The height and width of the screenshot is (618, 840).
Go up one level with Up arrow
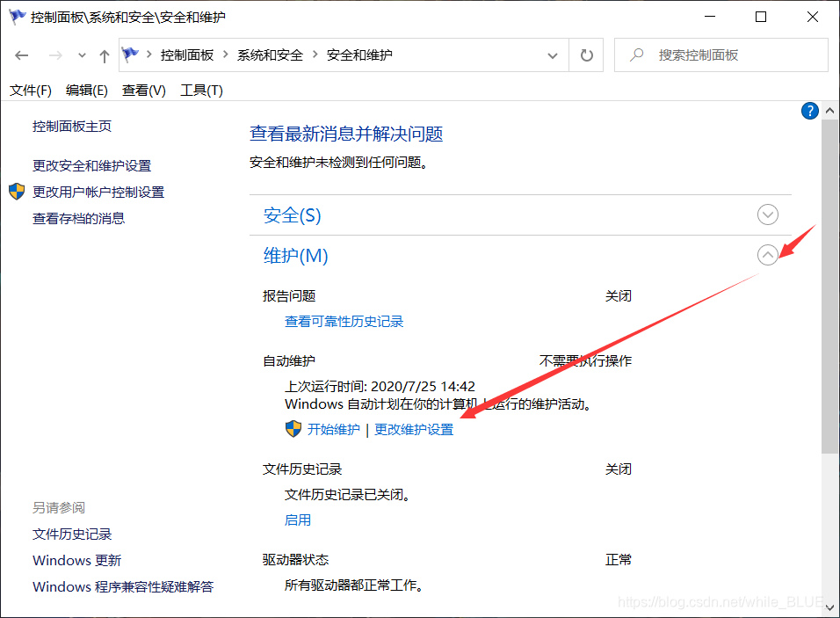pyautogui.click(x=104, y=55)
